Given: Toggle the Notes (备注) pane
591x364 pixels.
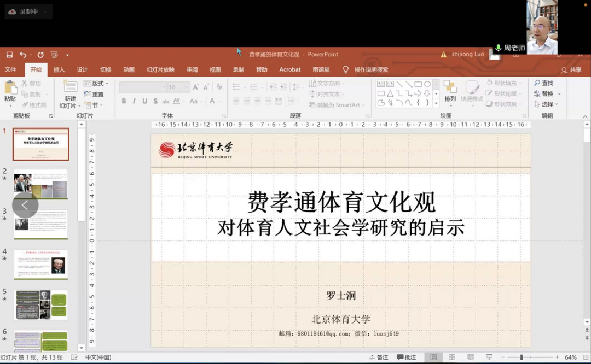Looking at the screenshot, I should coord(378,357).
